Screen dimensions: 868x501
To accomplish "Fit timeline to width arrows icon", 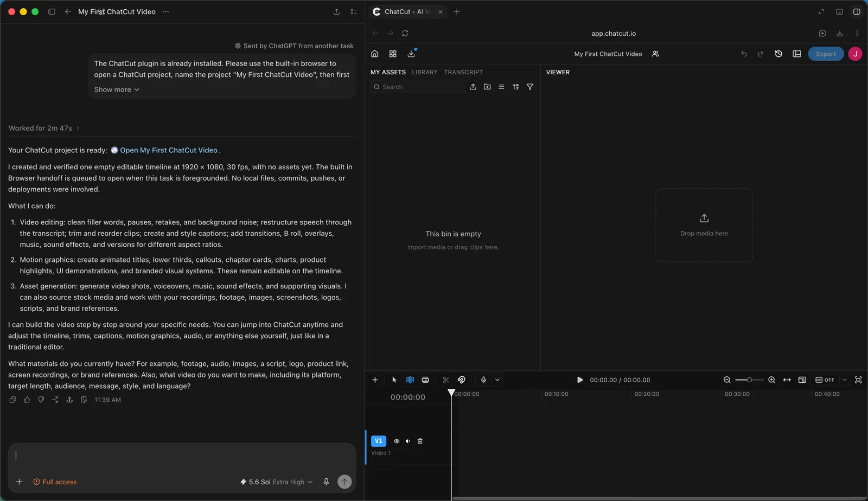I will click(x=787, y=380).
